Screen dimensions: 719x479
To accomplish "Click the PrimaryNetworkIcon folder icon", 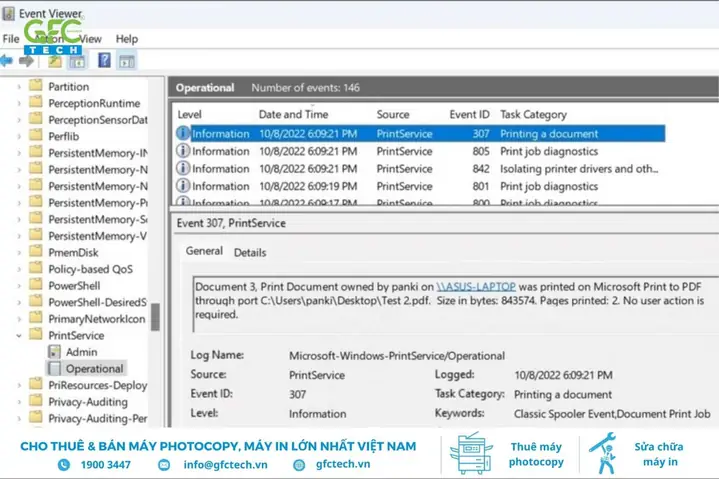I will point(36,318).
